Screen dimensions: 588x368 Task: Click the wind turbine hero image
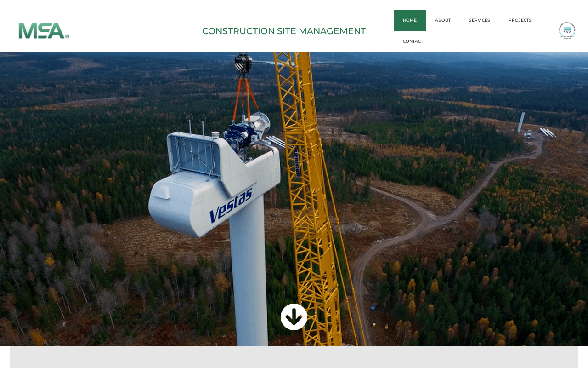point(294,199)
